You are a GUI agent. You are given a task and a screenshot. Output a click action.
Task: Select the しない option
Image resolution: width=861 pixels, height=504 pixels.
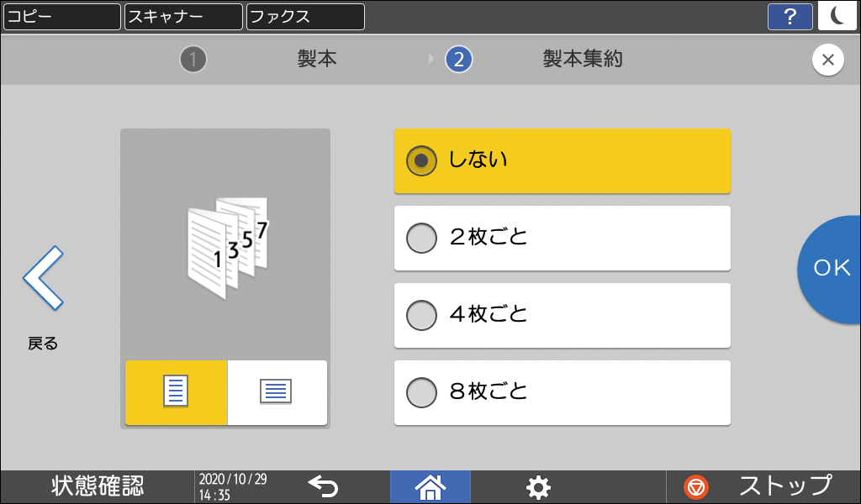pos(562,160)
